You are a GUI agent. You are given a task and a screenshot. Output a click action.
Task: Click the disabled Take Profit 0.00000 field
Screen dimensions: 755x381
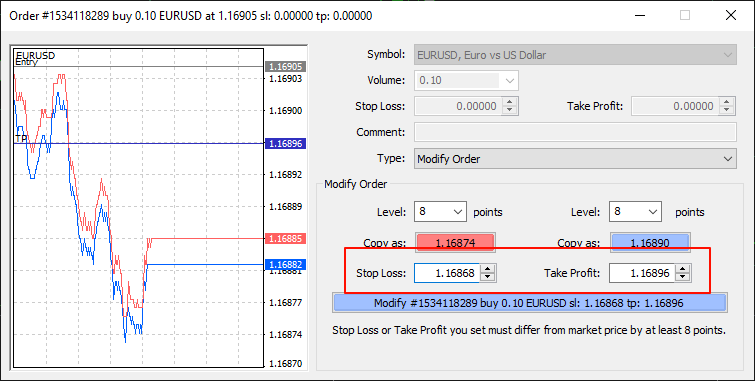pos(675,106)
